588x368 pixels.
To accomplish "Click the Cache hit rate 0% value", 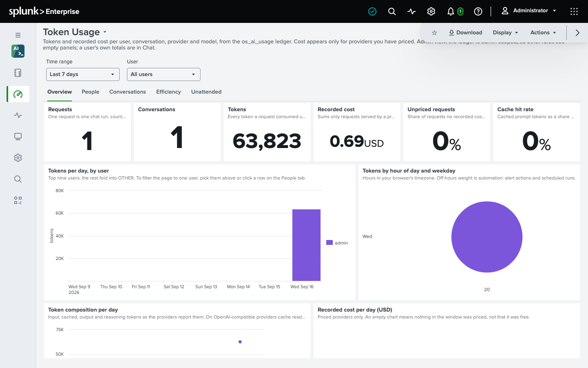I will [x=537, y=141].
